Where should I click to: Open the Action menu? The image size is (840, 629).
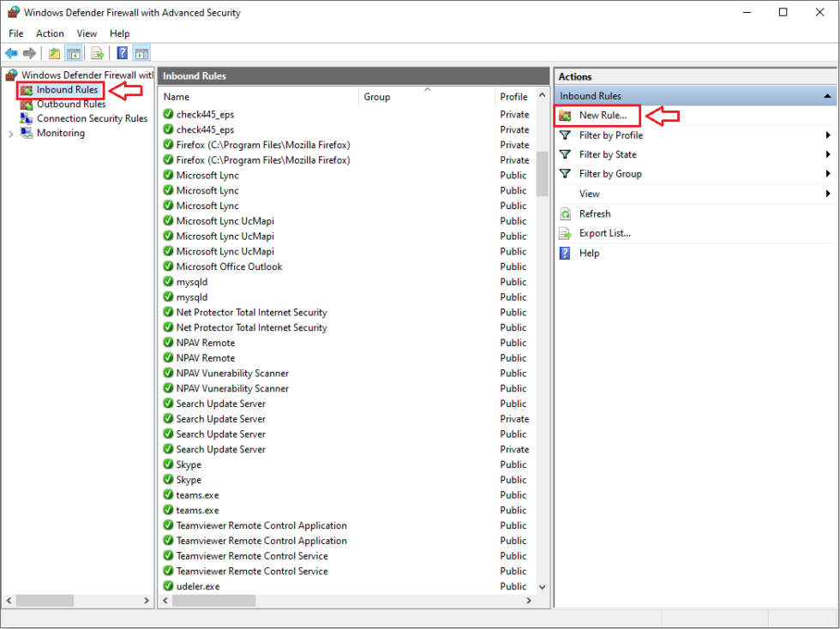[x=50, y=33]
